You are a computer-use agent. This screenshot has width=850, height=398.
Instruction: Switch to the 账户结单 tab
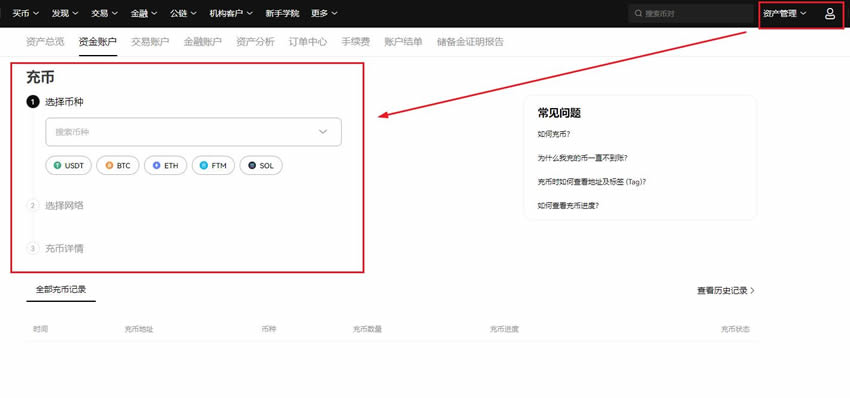pyautogui.click(x=403, y=42)
